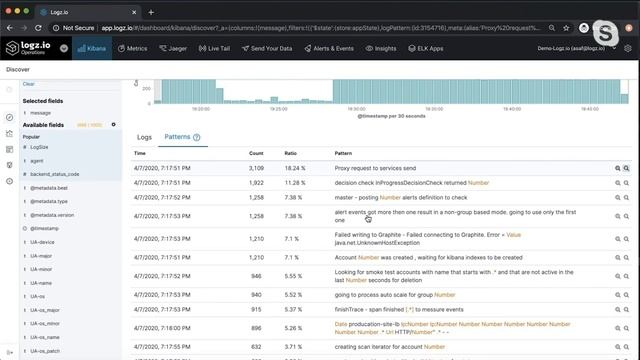Click the zoom-out filter icon for 'Proxy request' pattern
The width and height of the screenshot is (640, 360).
[x=626, y=168]
